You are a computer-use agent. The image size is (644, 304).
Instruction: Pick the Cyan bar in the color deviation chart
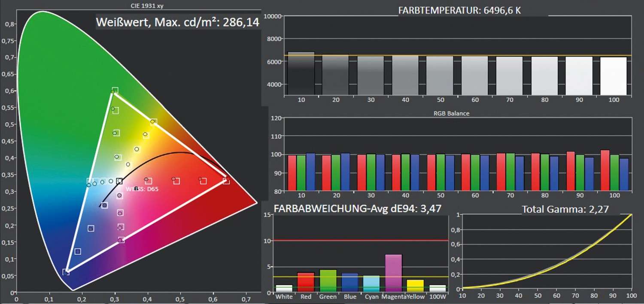click(x=372, y=284)
